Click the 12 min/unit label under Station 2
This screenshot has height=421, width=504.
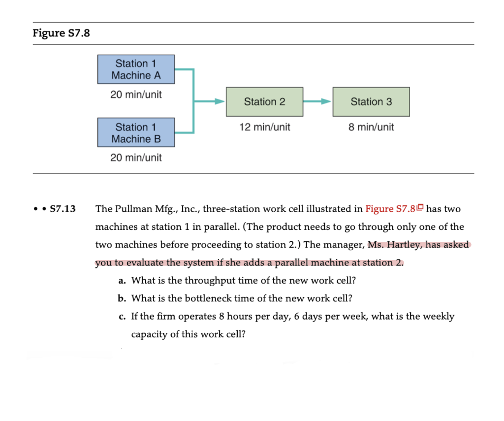coord(264,127)
